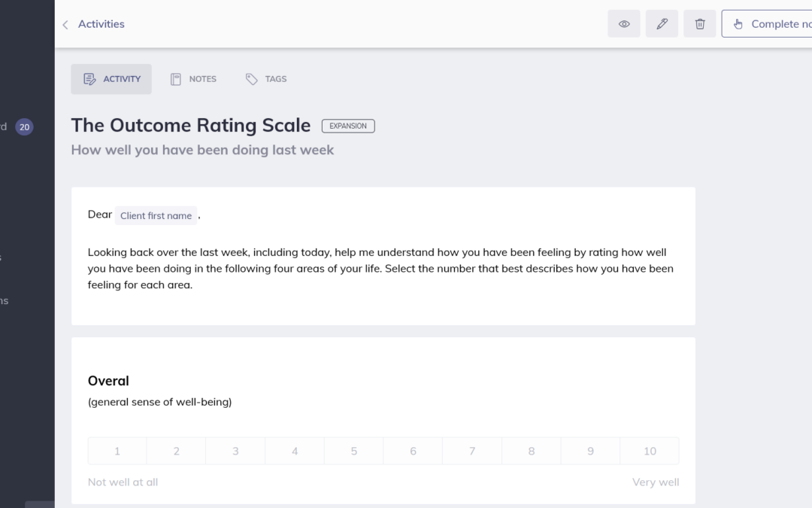Screen dimensions: 812x508
Task: Pick rating 8 on the scale
Action: pos(532,451)
